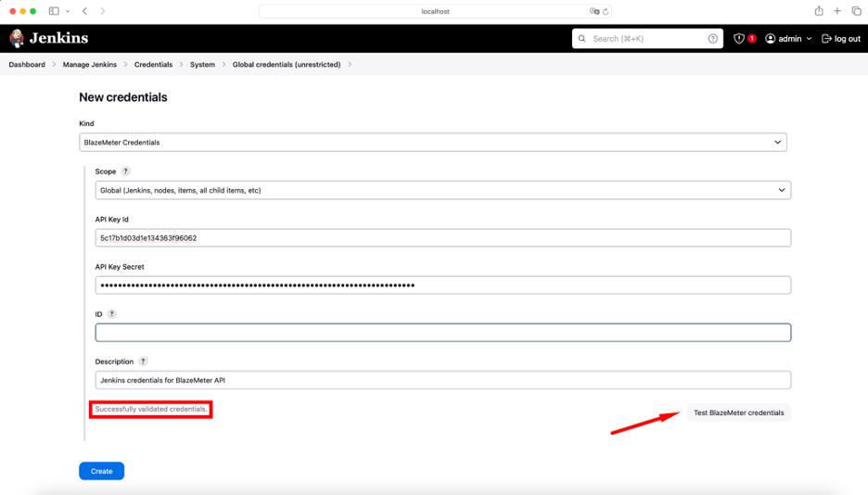Show help for the ID field
Viewport: 868px width, 495px height.
[112, 314]
